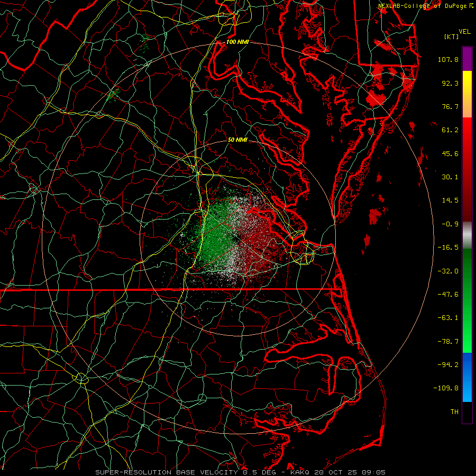The image size is (476, 476).
Task: Click the -63.1 legend value
Action: (x=448, y=318)
